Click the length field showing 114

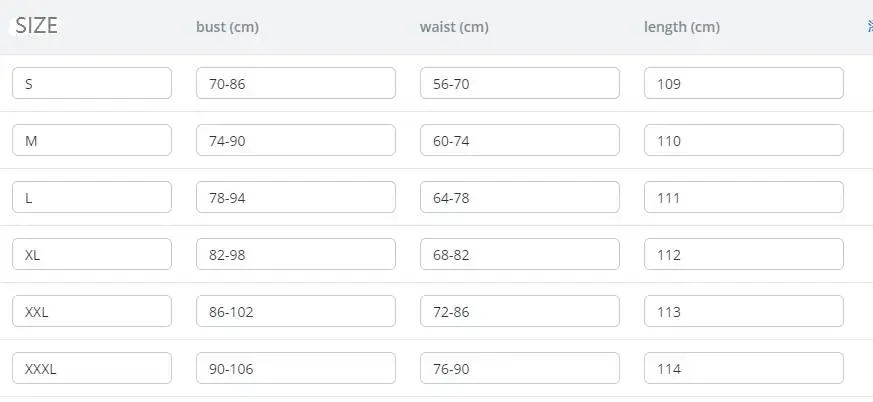pos(744,369)
